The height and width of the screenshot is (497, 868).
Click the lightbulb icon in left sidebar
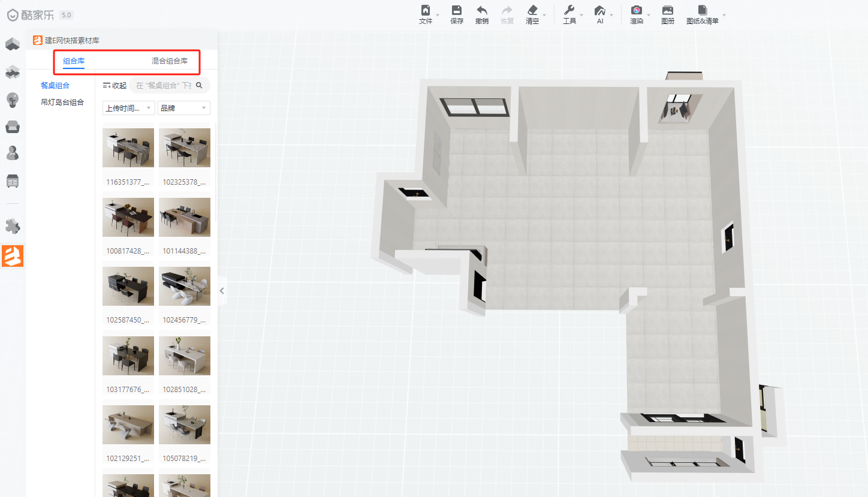13,100
